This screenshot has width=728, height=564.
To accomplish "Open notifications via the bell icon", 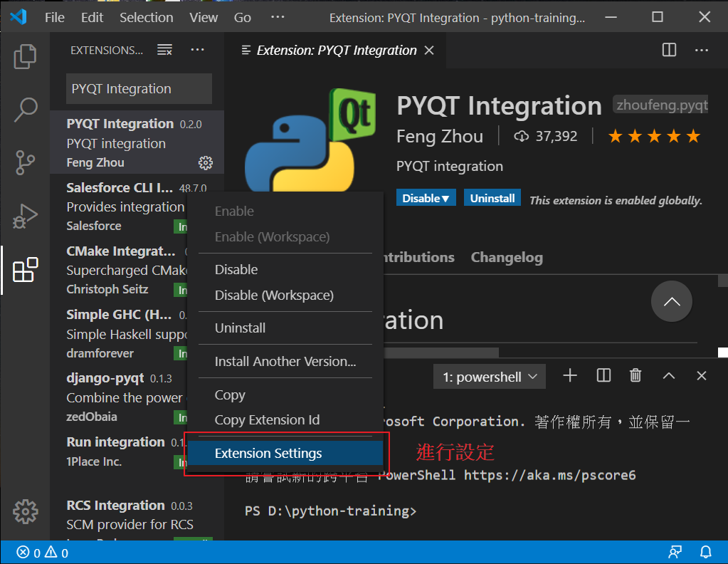I will pos(705,552).
